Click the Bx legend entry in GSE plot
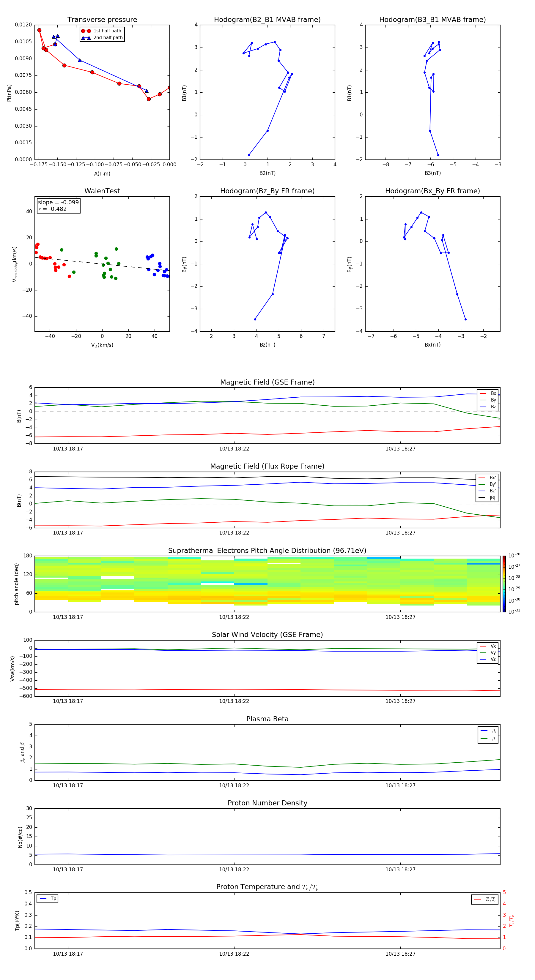The height and width of the screenshot is (980, 535). [x=488, y=393]
